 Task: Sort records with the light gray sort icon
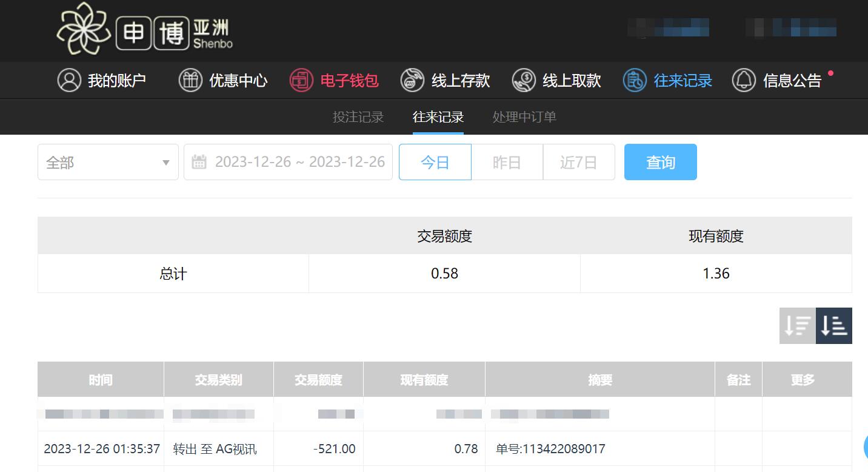pos(798,326)
